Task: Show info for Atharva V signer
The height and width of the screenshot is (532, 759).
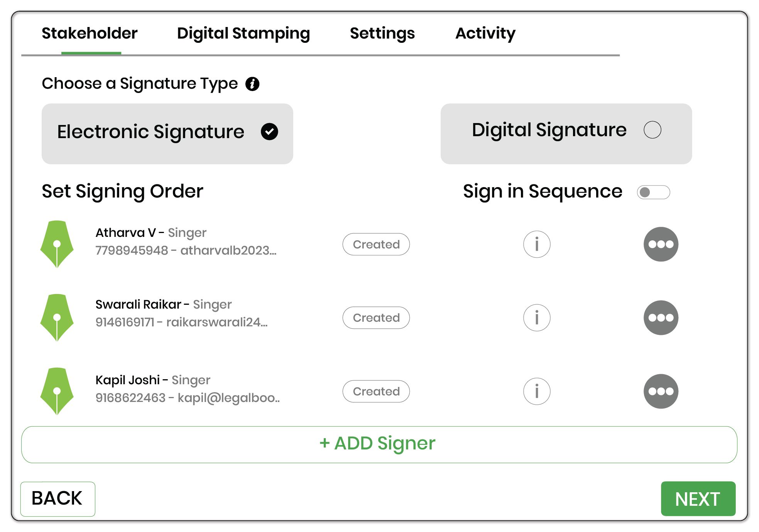Action: click(536, 244)
